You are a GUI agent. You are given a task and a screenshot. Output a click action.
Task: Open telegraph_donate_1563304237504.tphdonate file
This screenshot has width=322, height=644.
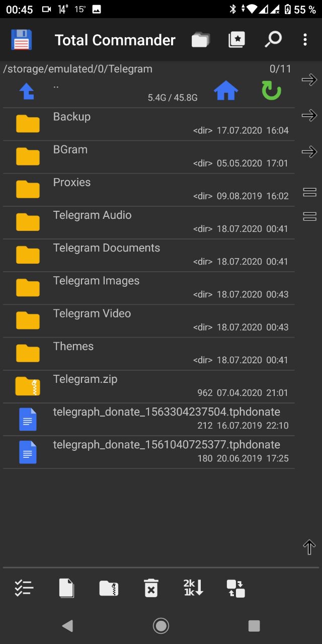click(149, 420)
